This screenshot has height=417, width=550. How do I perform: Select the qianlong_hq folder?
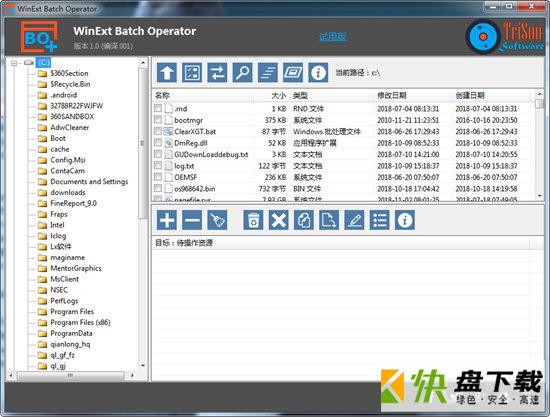[70, 344]
